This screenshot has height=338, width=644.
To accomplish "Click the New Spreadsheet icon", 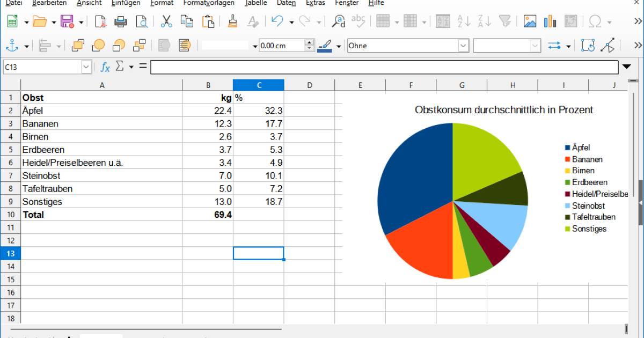I will (12, 21).
